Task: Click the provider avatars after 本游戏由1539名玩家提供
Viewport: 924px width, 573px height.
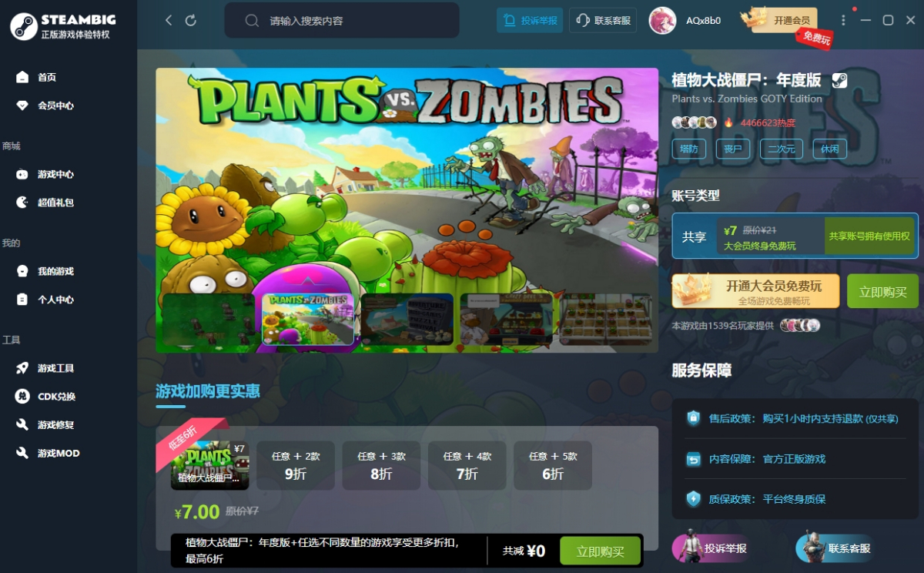Action: click(800, 326)
